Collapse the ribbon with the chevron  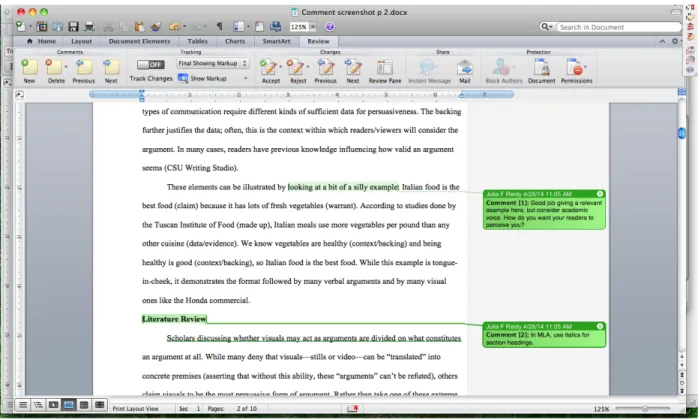tap(662, 41)
